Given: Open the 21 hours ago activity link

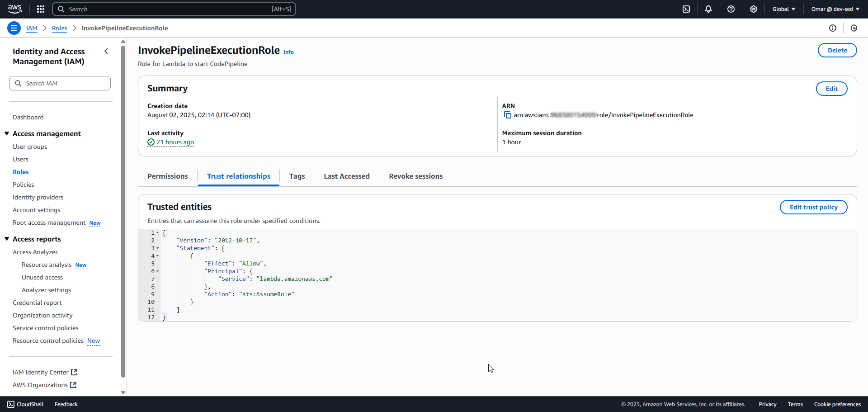Looking at the screenshot, I should tap(175, 142).
